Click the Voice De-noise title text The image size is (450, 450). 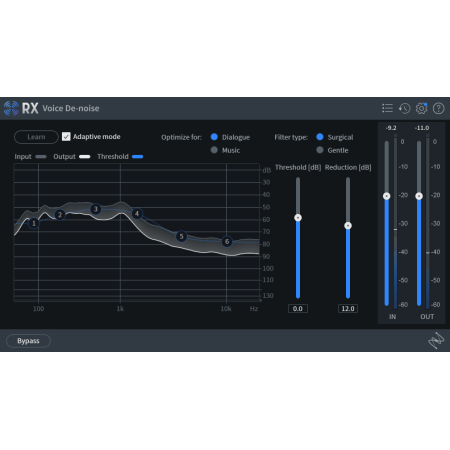(x=71, y=108)
